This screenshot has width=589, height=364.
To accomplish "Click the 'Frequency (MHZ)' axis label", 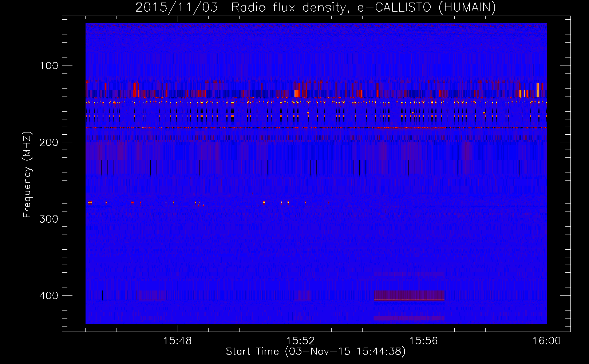I will 27,174.
